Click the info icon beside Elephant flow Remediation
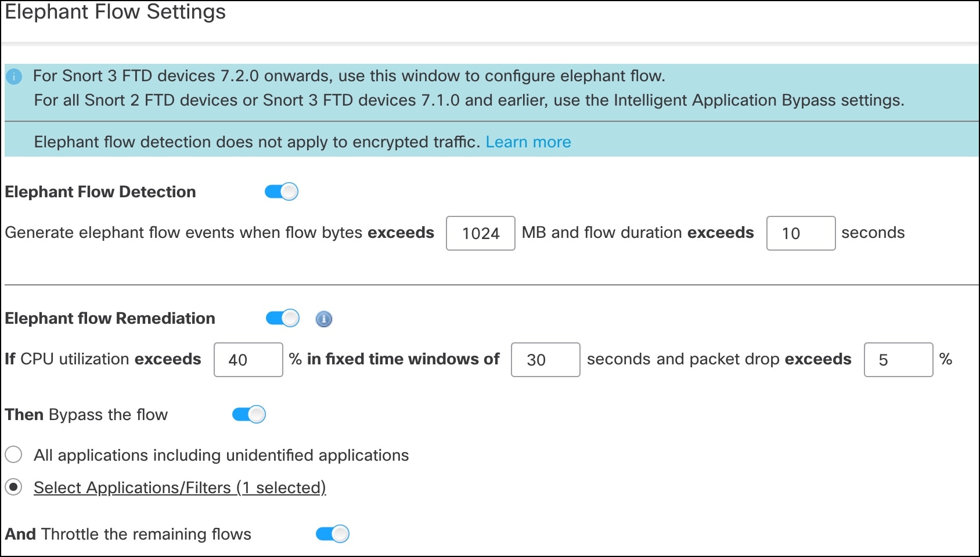This screenshot has height=557, width=980. (x=325, y=319)
